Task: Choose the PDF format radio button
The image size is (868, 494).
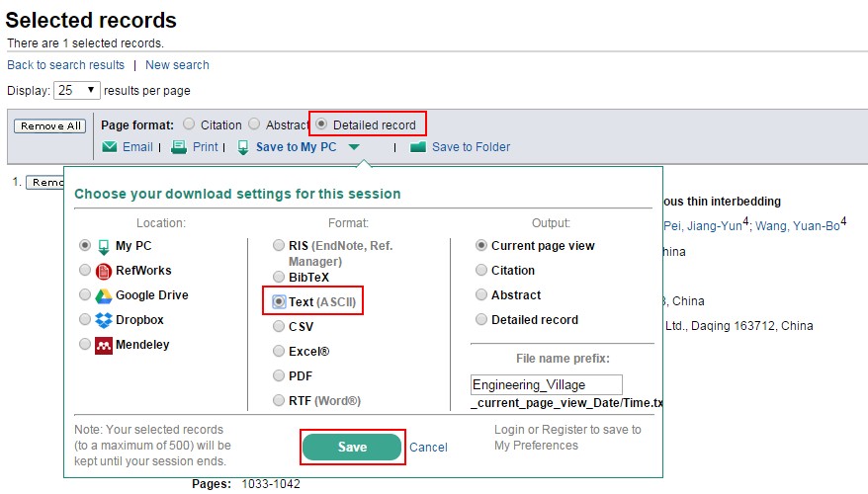Action: [x=279, y=375]
